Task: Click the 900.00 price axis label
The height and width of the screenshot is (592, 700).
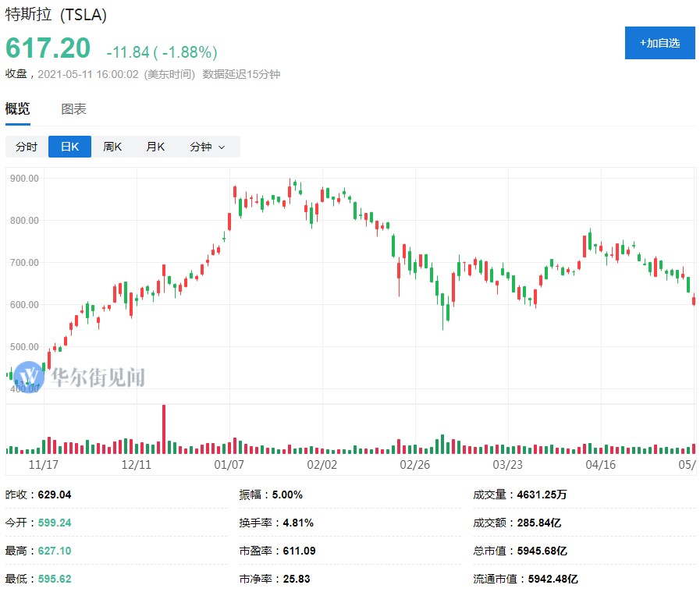Action: click(24, 178)
